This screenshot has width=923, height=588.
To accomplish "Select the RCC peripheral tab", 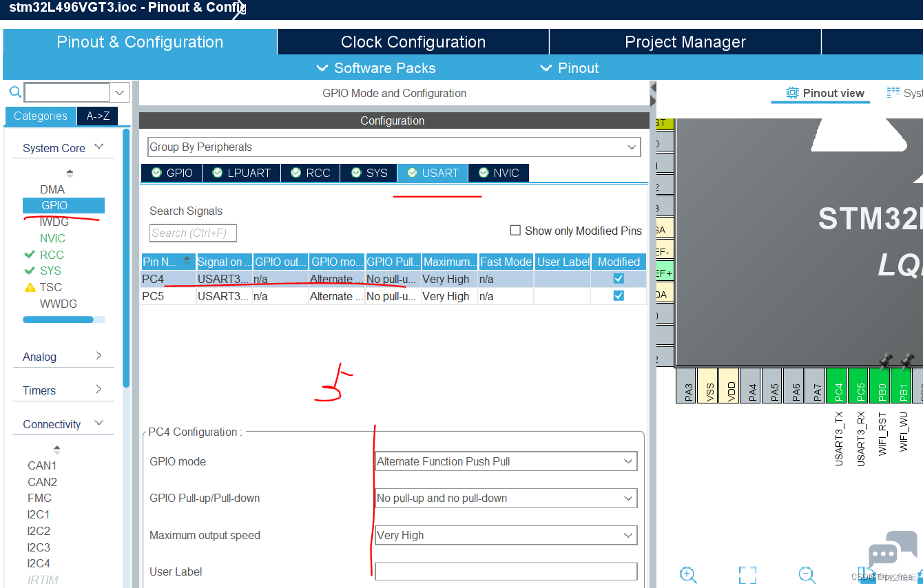I will [311, 173].
